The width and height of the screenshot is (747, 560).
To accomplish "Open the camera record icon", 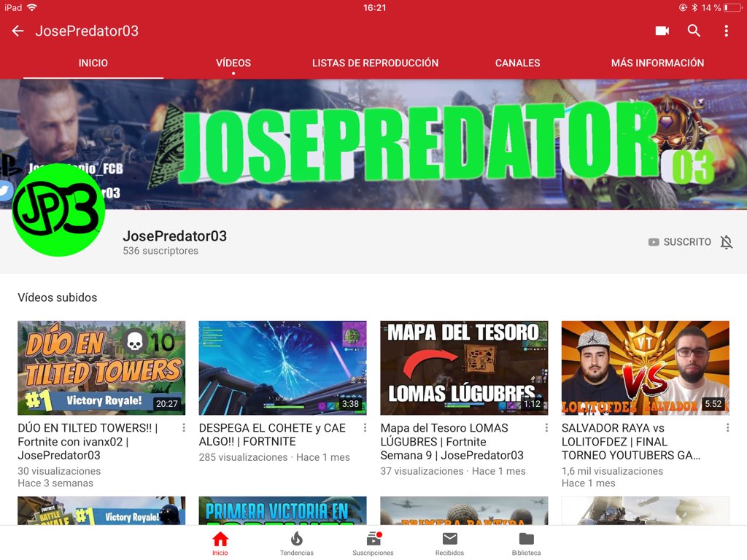I will pos(662,31).
